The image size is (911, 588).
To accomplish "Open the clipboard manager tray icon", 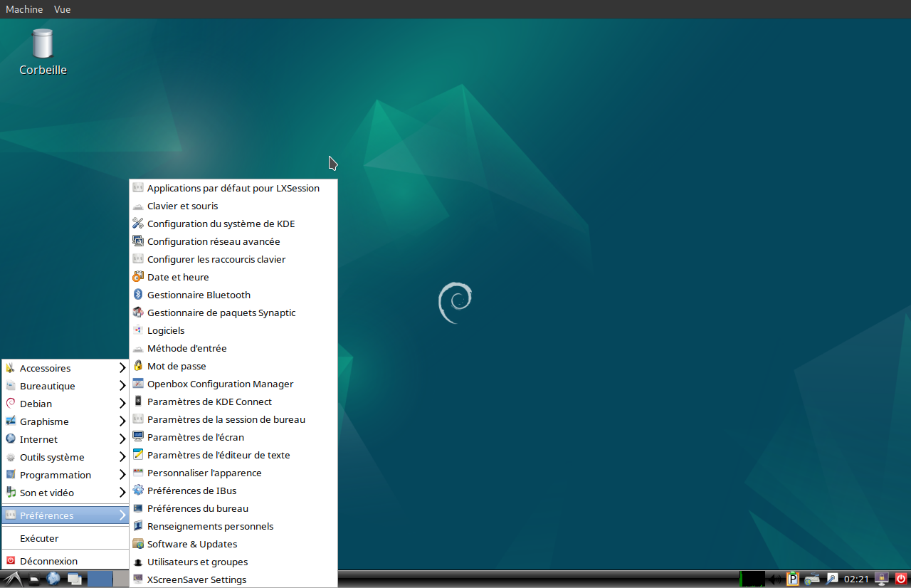I will point(793,579).
